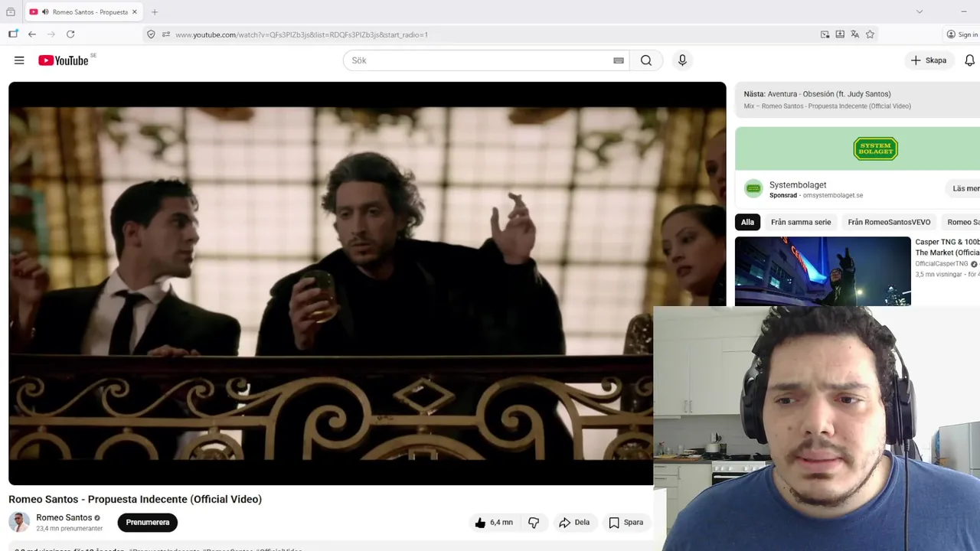Expand the Mix playlist panel header
The width and height of the screenshot is (980, 551).
click(x=857, y=99)
